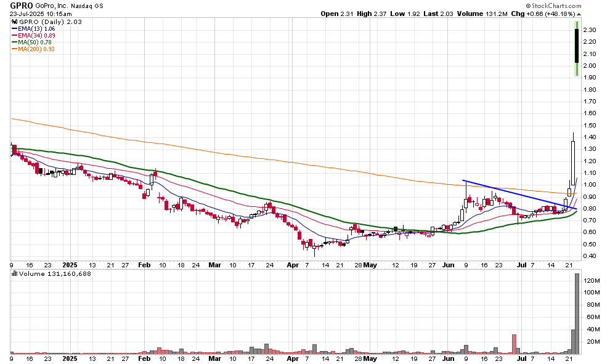The width and height of the screenshot is (610, 364).
Task: Click the GPRO (Daily) 2.03 legend label
Action: click(50, 22)
